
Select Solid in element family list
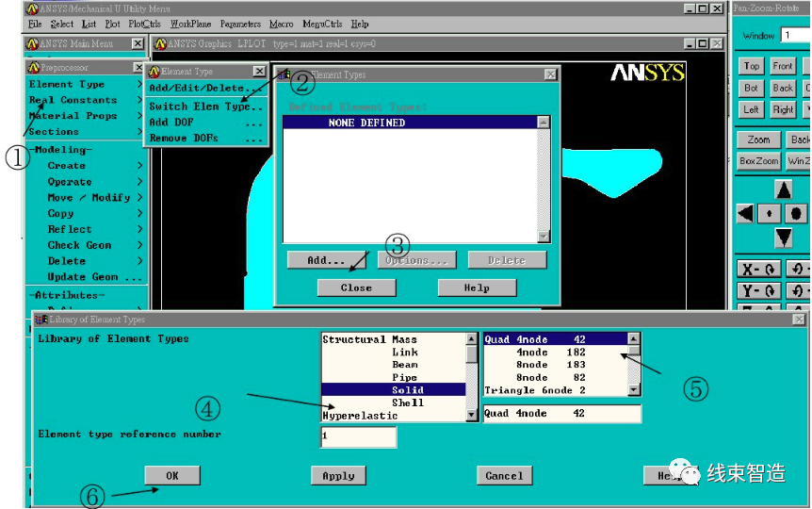point(393,390)
